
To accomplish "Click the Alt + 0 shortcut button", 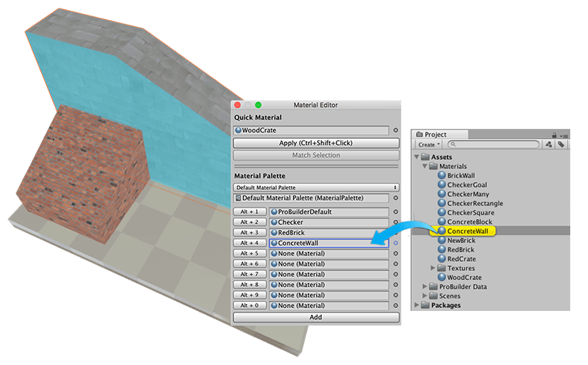I will click(249, 306).
